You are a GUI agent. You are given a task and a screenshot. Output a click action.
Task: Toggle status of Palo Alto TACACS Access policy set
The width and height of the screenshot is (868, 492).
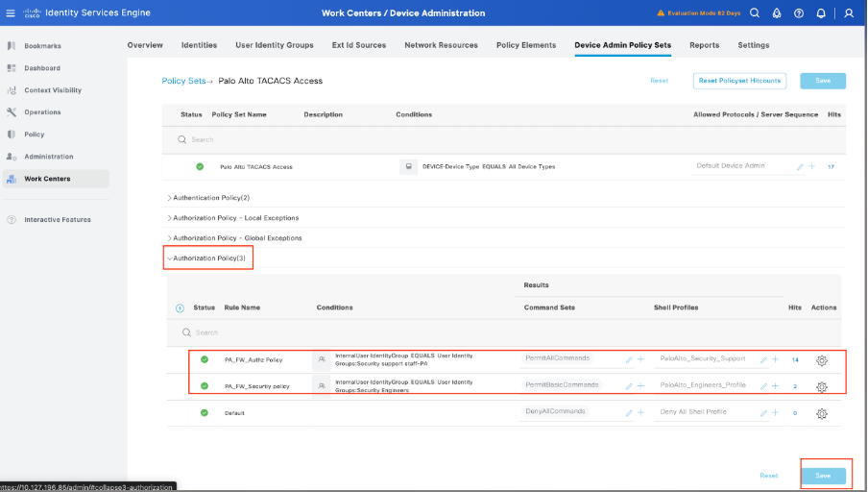(x=200, y=166)
